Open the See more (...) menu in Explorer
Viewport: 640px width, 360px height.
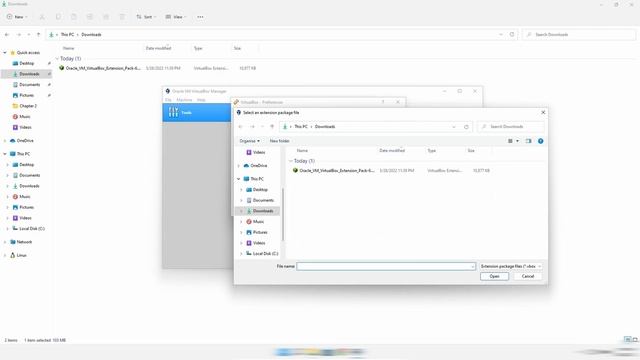pos(200,17)
